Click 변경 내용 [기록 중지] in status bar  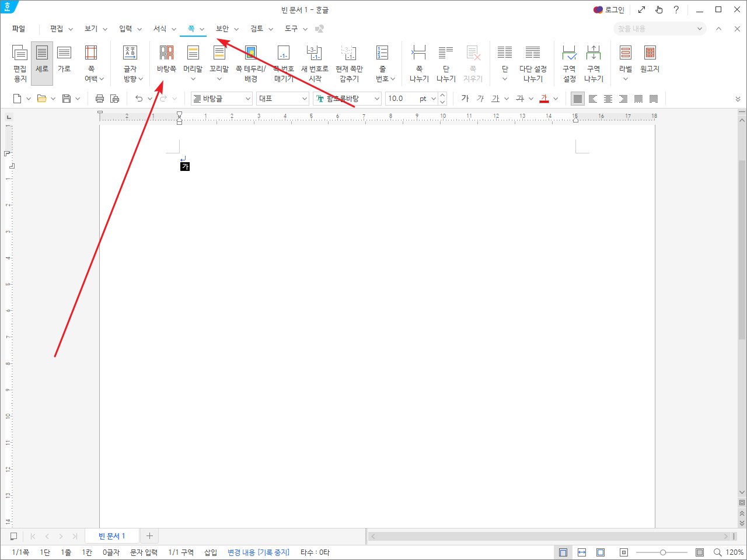click(259, 552)
